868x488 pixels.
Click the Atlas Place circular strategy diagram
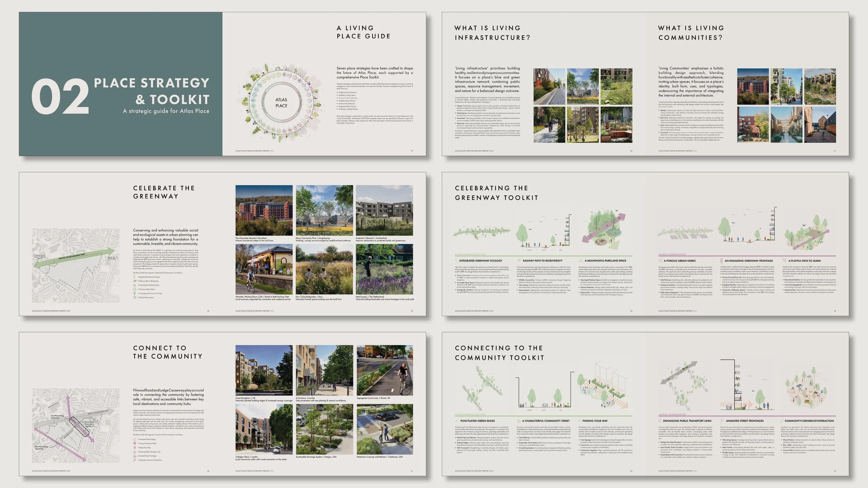281,102
